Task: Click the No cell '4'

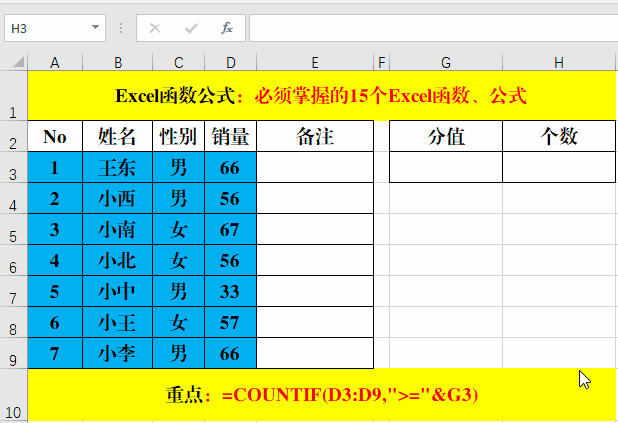Action: 55,260
